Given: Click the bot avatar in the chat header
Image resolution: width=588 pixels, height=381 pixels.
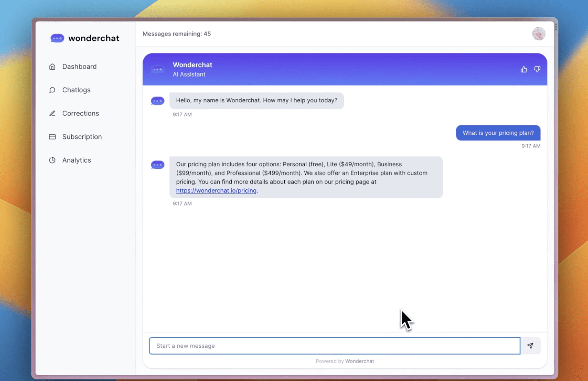Looking at the screenshot, I should [x=158, y=70].
